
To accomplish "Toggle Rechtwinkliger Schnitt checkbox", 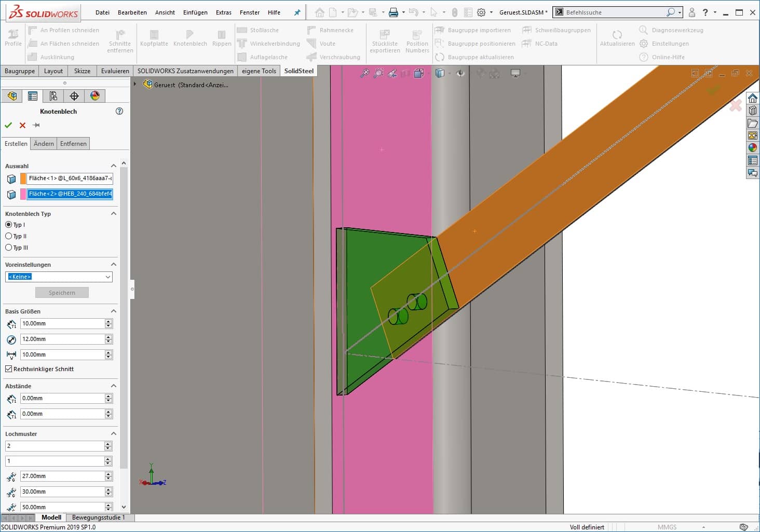I will point(8,369).
